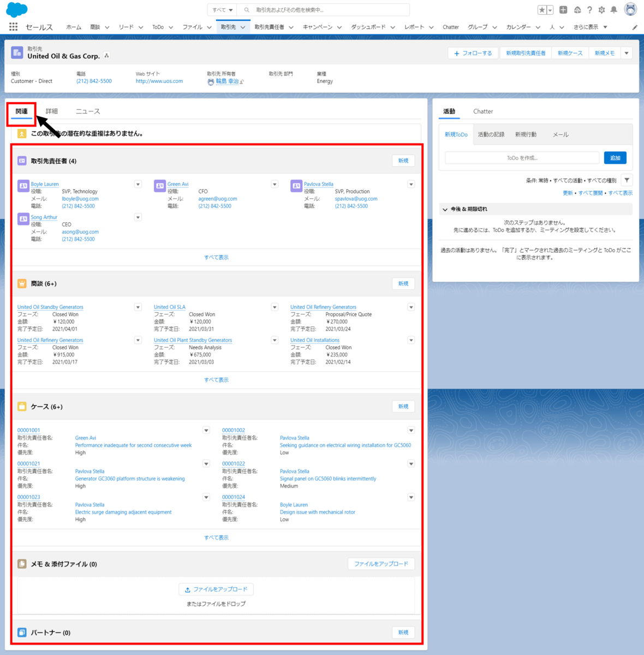Open the United Oil Standby Generators opportunity
644x655 pixels.
coord(50,307)
